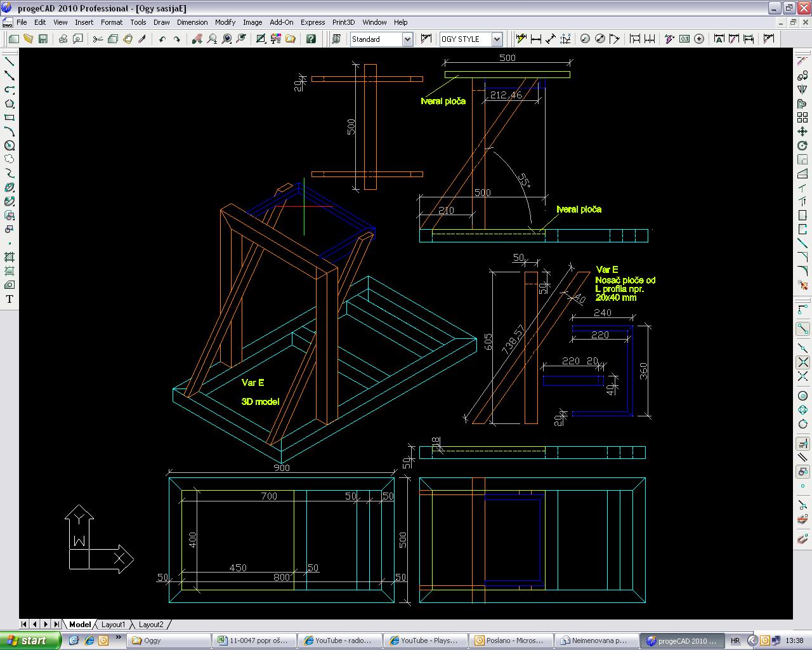Open the Help question mark icon
The width and height of the screenshot is (812, 650).
coord(311,39)
